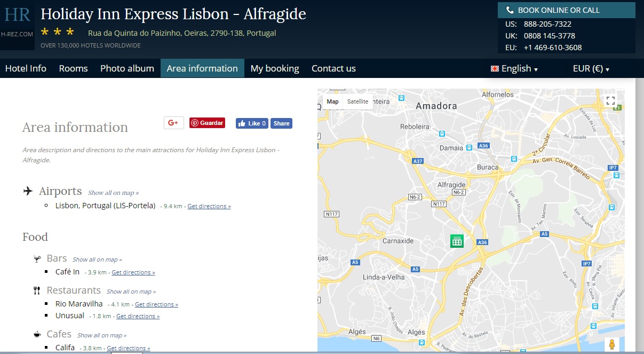Click the green hotel marker on map
644x354 pixels.
(457, 241)
